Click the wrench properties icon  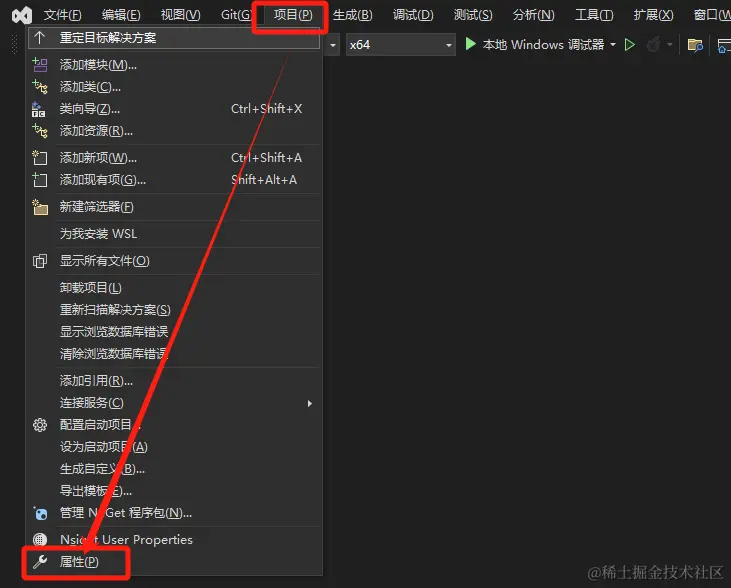[x=40, y=562]
